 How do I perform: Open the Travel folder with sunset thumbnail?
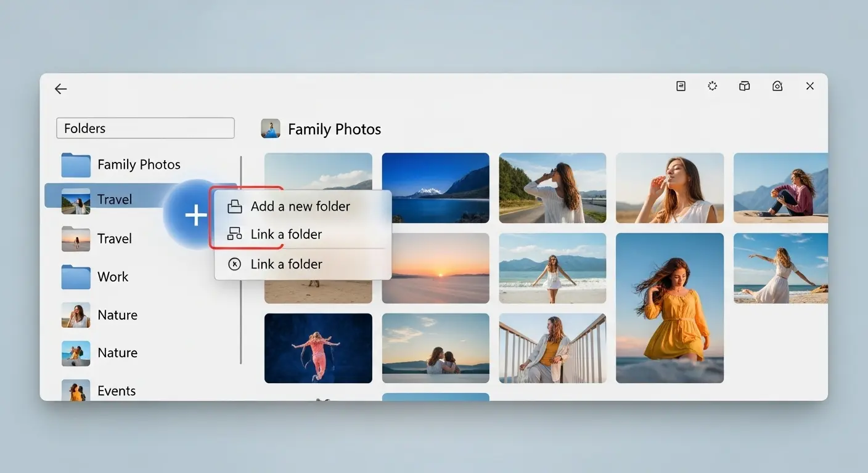[x=114, y=239]
